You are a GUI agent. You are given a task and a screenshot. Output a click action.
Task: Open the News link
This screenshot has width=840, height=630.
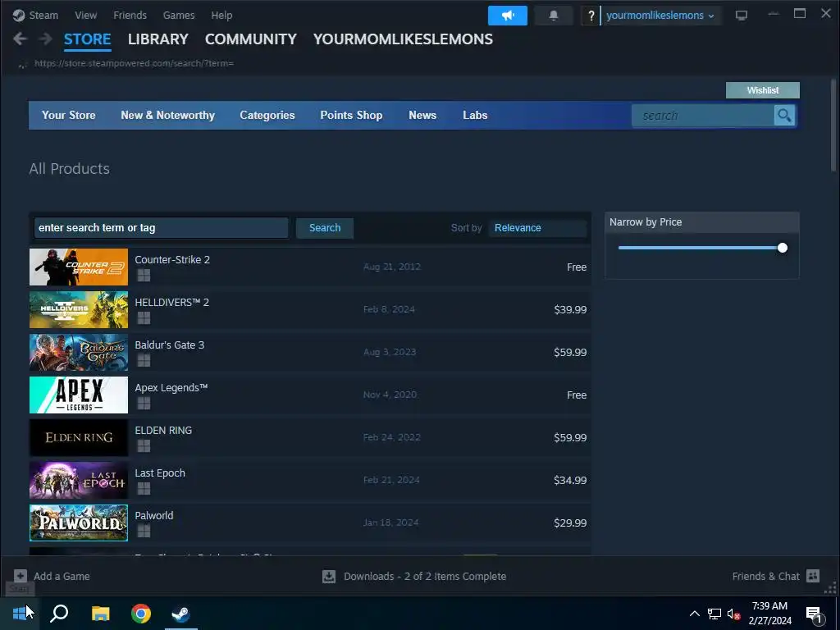click(422, 115)
